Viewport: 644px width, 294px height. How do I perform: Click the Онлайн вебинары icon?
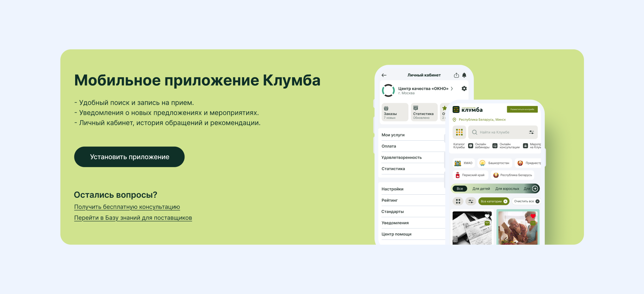(471, 146)
